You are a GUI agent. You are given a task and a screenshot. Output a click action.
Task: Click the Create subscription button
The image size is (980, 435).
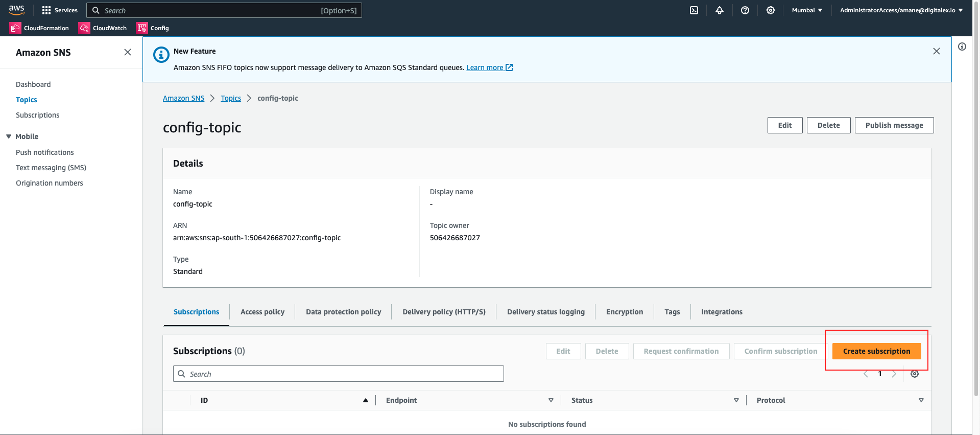pos(876,351)
